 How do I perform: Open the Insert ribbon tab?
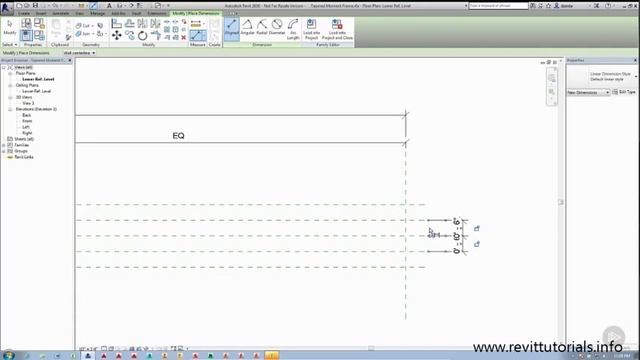click(41, 13)
